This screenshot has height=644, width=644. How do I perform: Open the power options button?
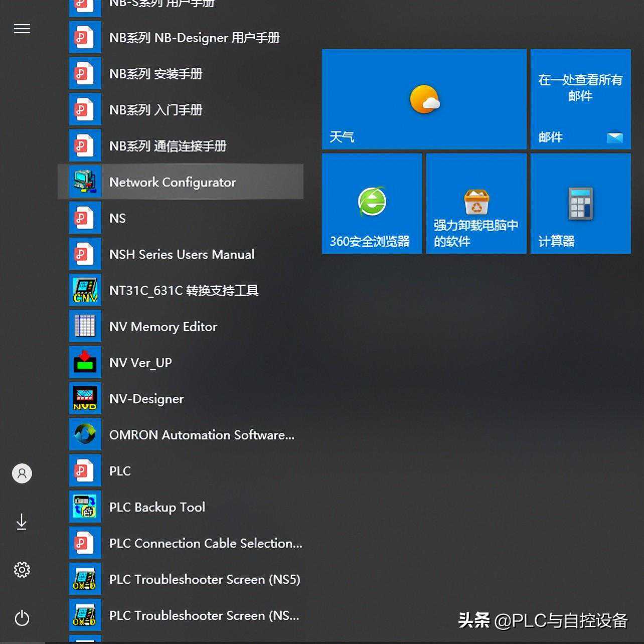point(22,617)
